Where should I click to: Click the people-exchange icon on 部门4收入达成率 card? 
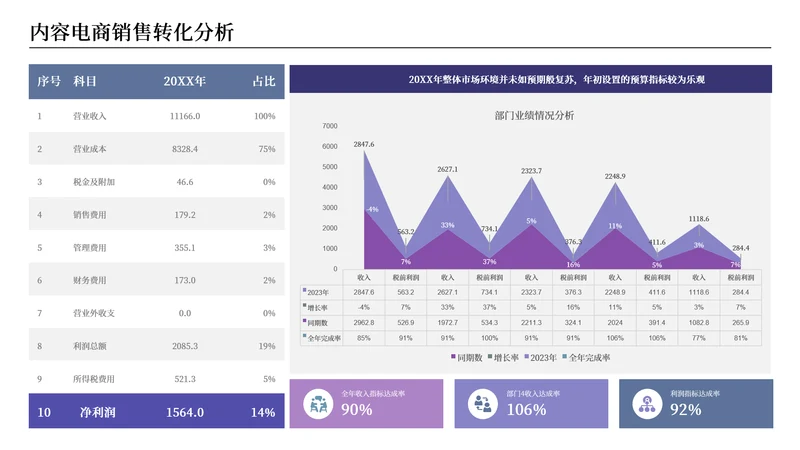click(x=483, y=404)
